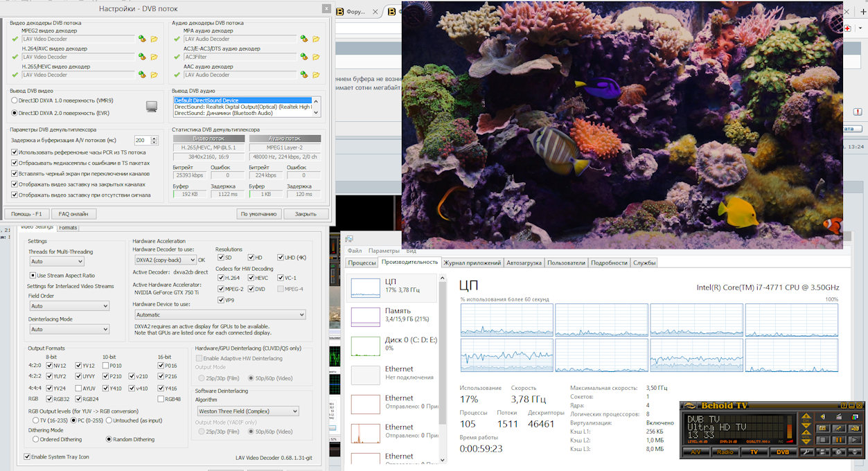The image size is (868, 471).
Task: Increase the A/V buffering value with the stepper
Action: point(154,138)
